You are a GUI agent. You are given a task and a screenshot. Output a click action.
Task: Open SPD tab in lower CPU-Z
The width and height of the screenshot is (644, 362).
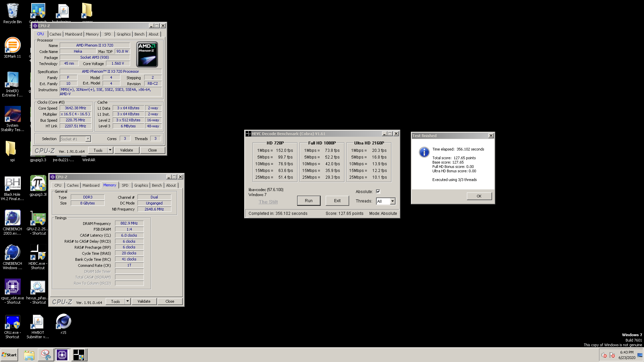[125, 185]
